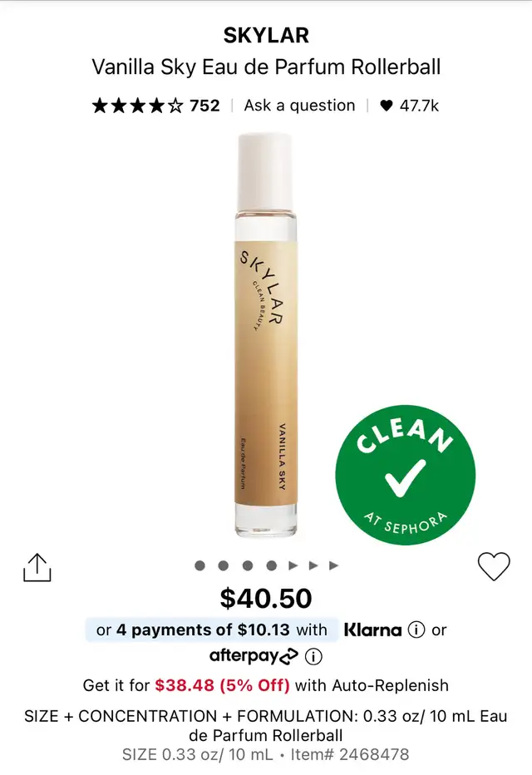Click the Afterpay logo
This screenshot has height=775, width=532.
(x=254, y=656)
